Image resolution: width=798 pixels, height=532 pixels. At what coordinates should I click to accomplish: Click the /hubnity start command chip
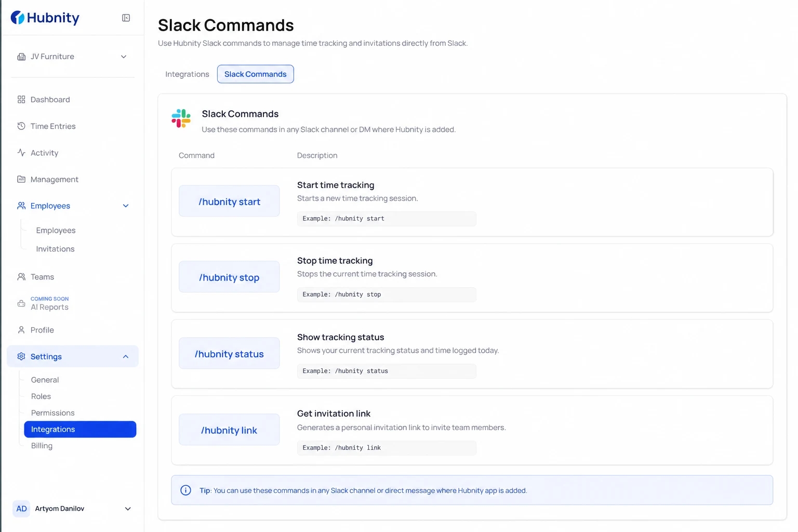229,201
